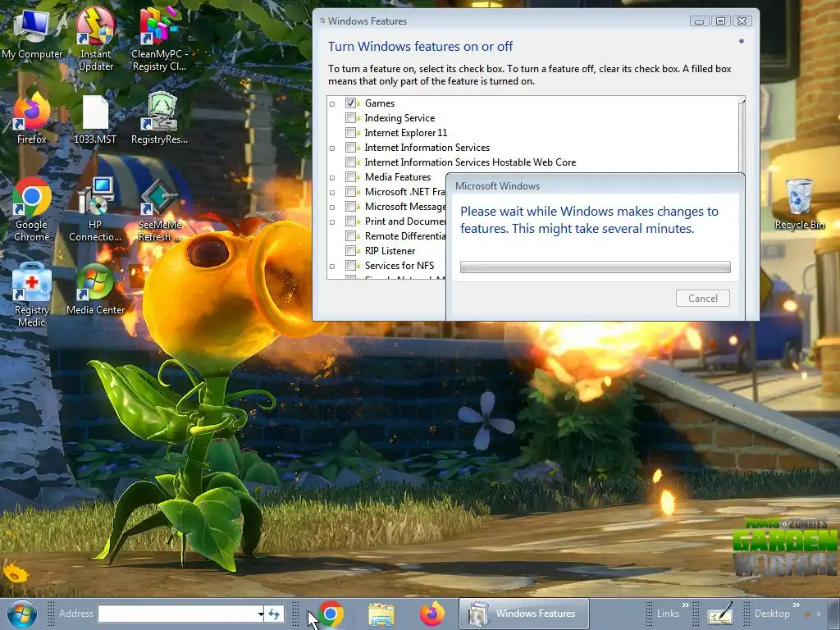
Task: Expand the Microsoft Message Queue node
Action: [332, 208]
